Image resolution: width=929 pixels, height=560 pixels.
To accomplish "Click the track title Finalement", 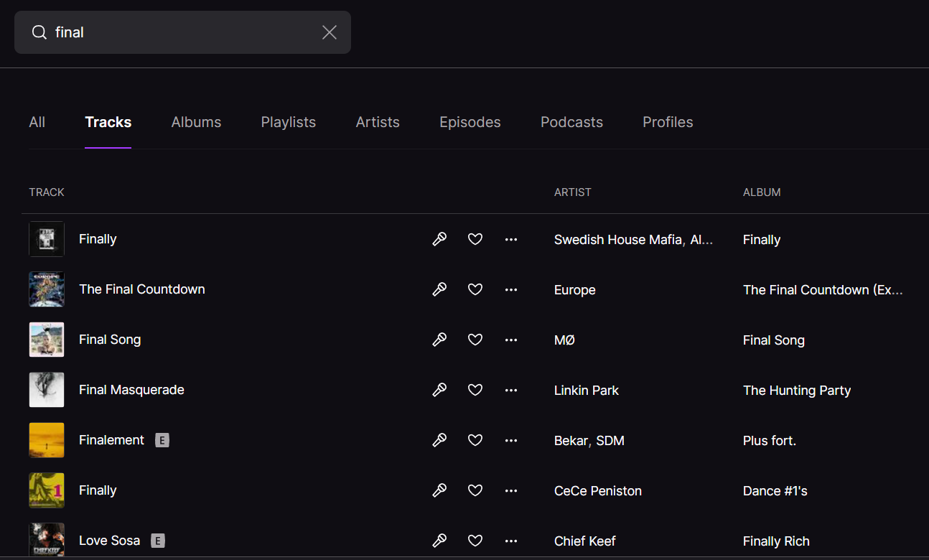I will [x=112, y=440].
